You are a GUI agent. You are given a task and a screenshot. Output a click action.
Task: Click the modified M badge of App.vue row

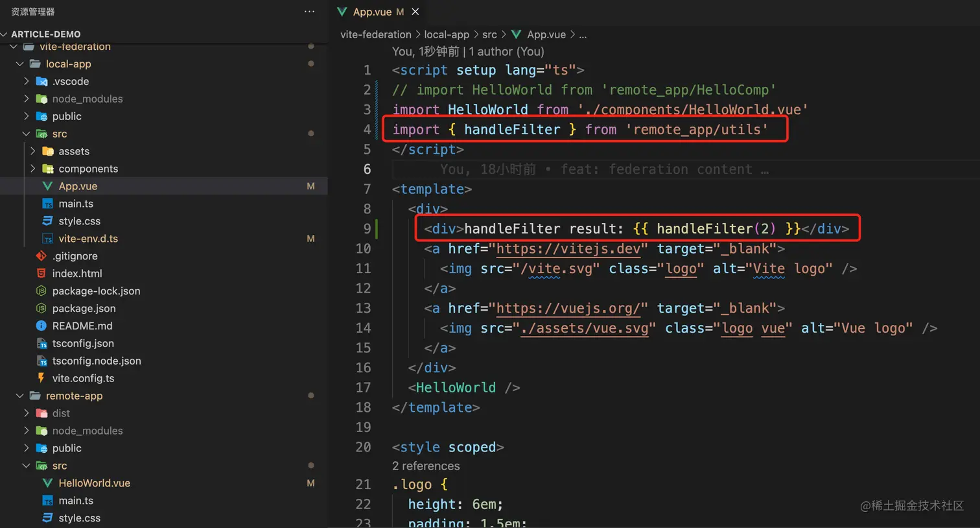310,186
